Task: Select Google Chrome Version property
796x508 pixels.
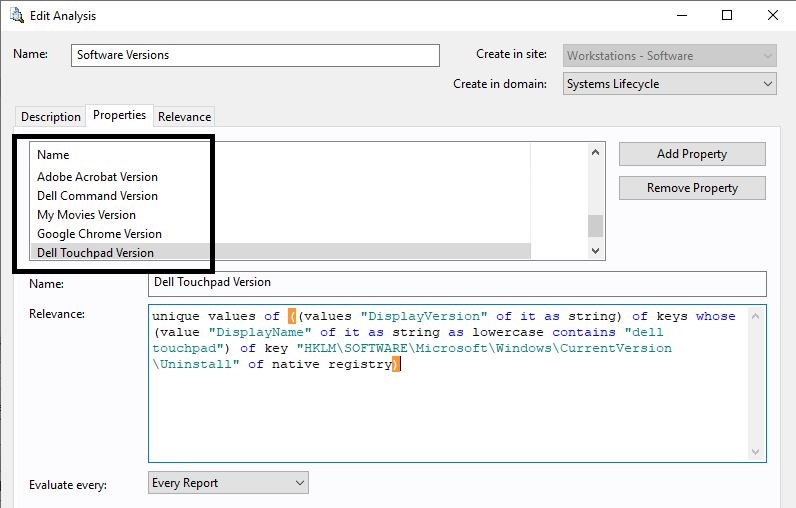Action: tap(100, 234)
